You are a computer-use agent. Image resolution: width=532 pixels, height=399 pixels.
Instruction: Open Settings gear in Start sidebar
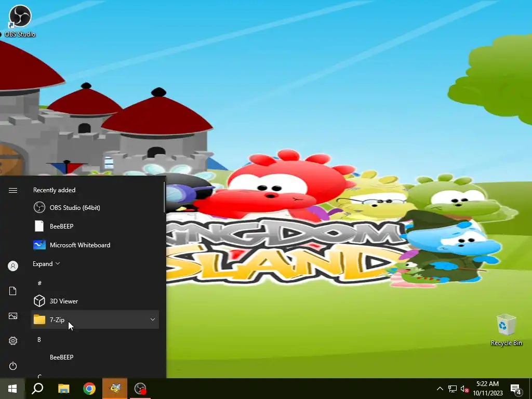point(13,341)
